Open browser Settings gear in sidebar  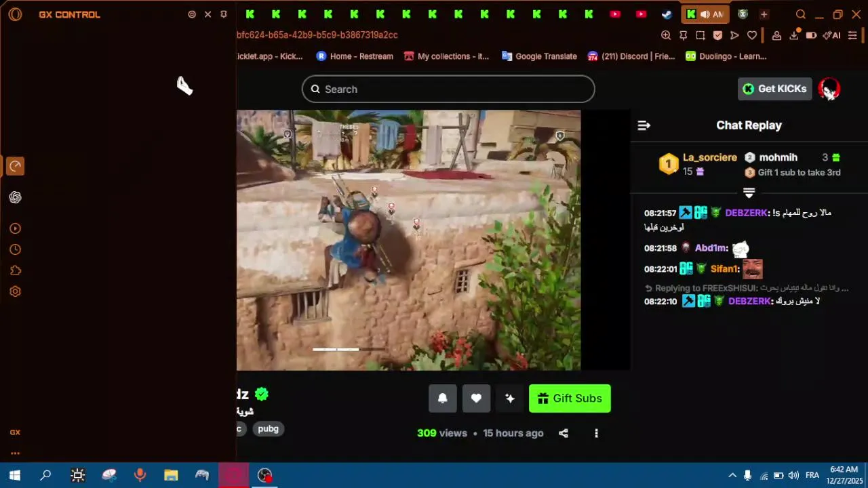point(15,291)
